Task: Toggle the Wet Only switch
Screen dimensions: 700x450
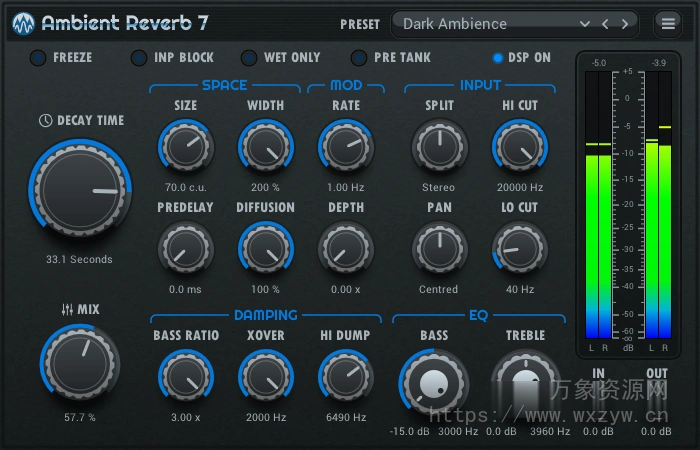Action: (x=248, y=58)
